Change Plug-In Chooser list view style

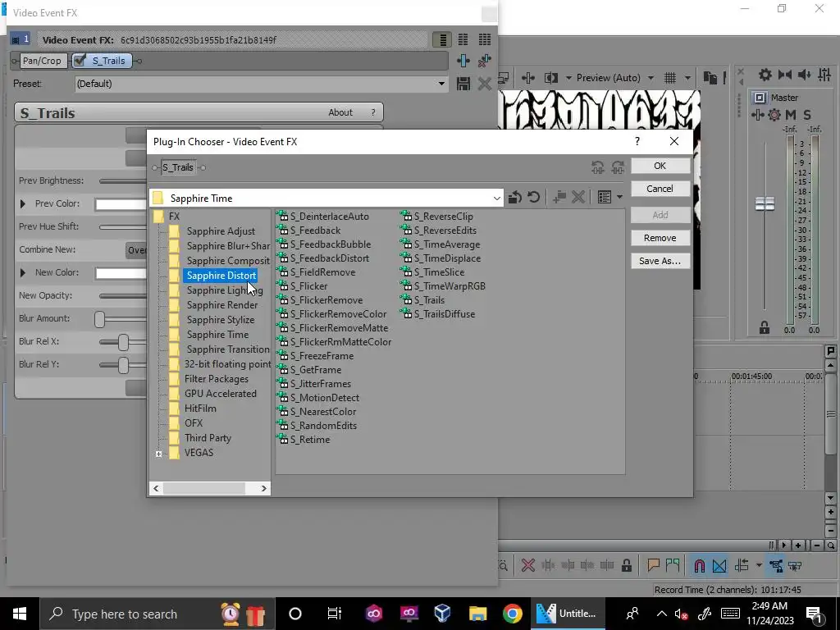pos(605,198)
